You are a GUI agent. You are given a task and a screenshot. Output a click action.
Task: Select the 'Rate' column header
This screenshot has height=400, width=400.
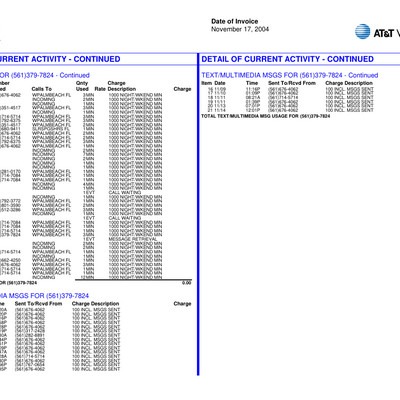100,89
